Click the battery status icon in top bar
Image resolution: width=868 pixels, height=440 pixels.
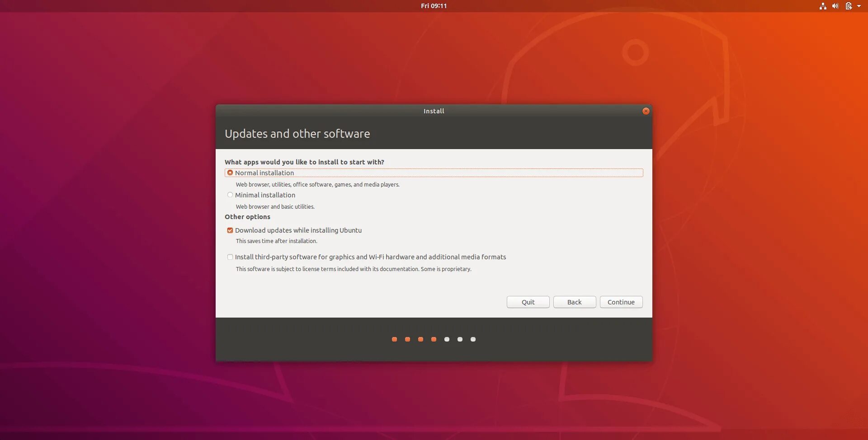pyautogui.click(x=849, y=6)
